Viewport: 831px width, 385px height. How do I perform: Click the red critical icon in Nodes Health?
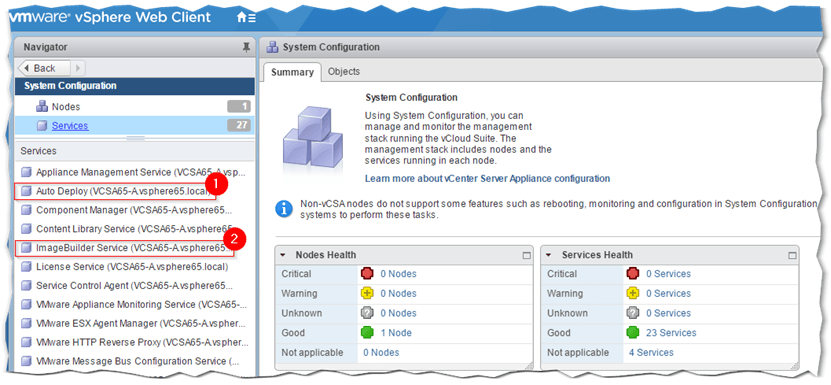(x=367, y=274)
